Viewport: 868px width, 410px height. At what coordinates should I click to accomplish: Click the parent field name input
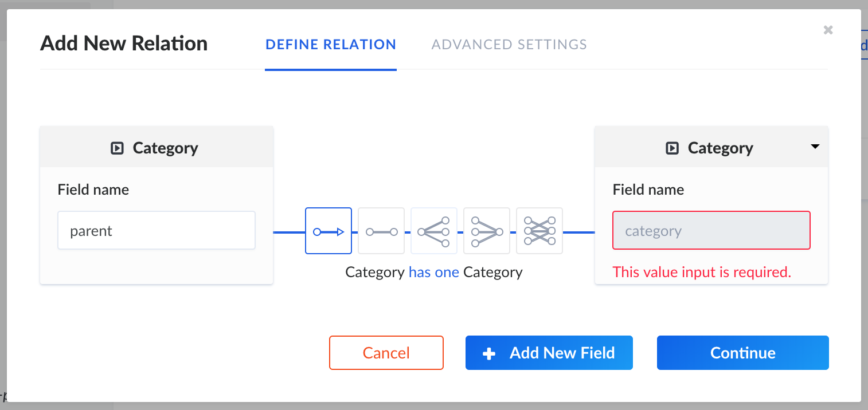(156, 230)
